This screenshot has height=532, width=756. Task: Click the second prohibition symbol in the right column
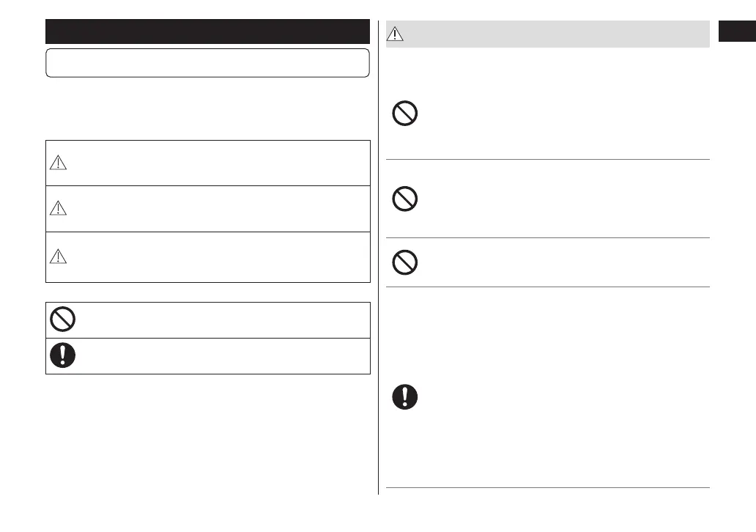(x=405, y=199)
